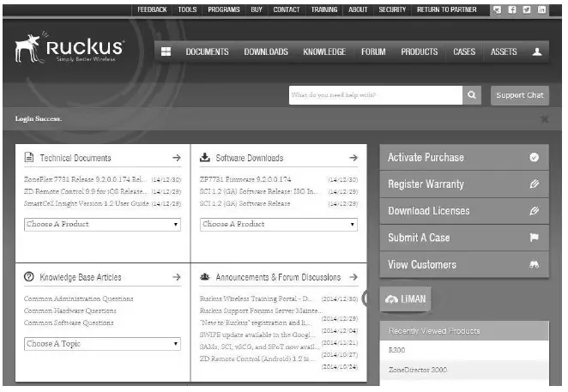Open the first social icon before Facebook

pos(498,9)
